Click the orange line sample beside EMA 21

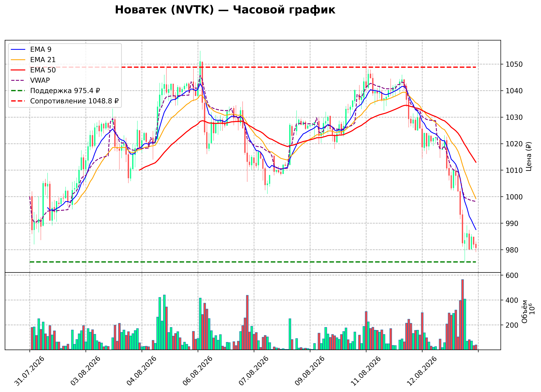click(18, 60)
